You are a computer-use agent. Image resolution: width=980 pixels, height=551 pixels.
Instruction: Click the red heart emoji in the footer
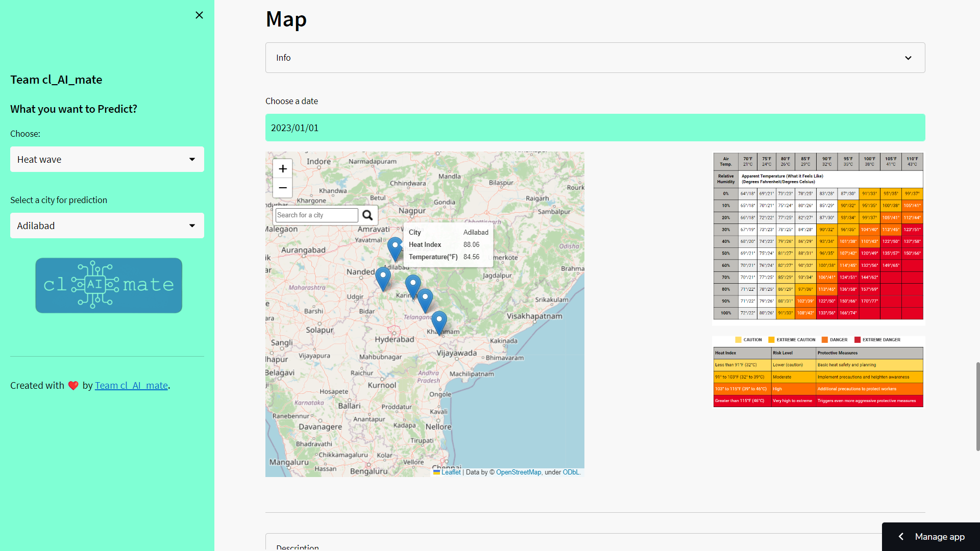(73, 386)
